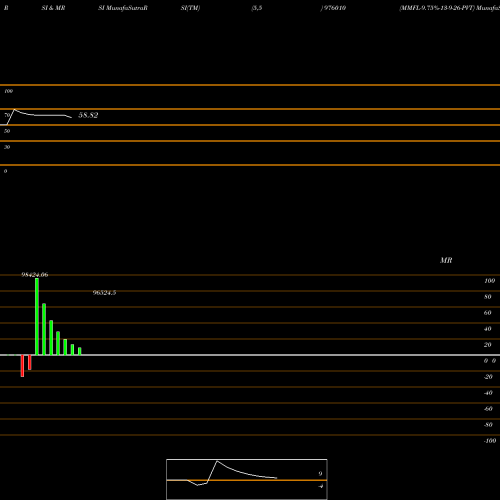Click the MR axis label -60
Screen dimensions: 500x500
pyautogui.click(x=488, y=409)
